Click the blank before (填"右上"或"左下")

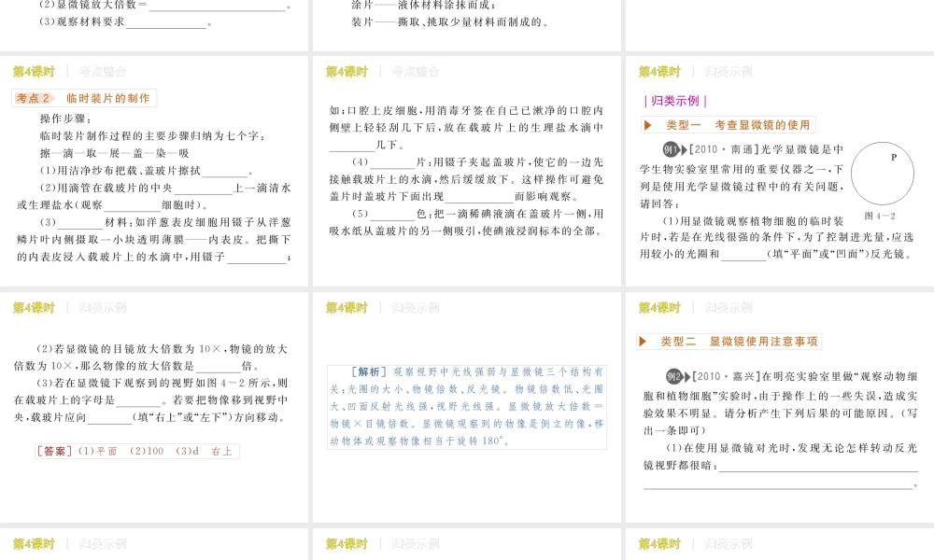pos(109,418)
